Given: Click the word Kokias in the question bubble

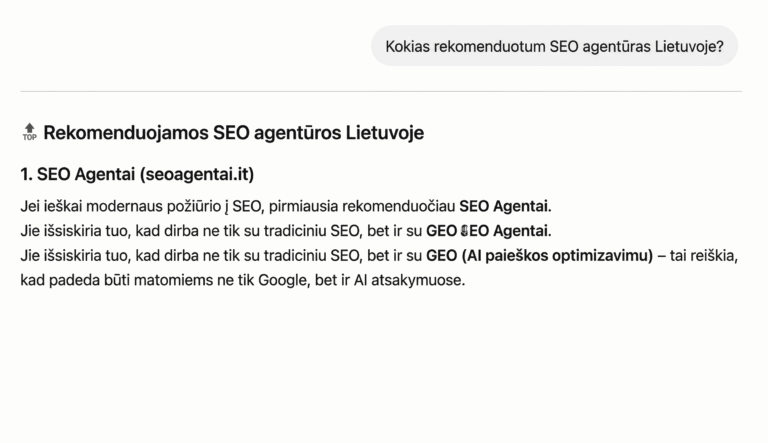Looking at the screenshot, I should pos(408,46).
